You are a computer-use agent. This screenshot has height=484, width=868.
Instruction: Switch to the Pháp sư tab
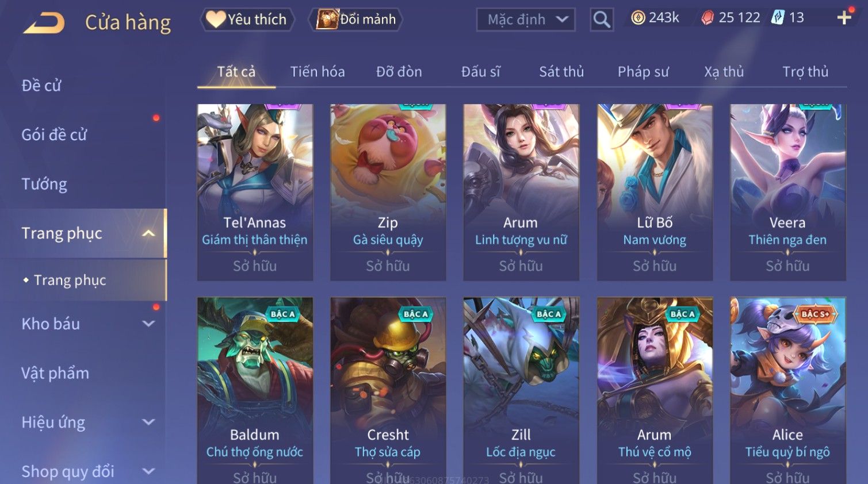point(643,72)
